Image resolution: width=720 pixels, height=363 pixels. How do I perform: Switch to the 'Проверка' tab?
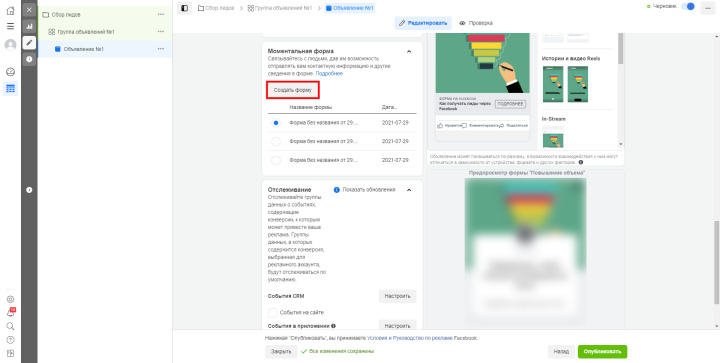point(476,23)
